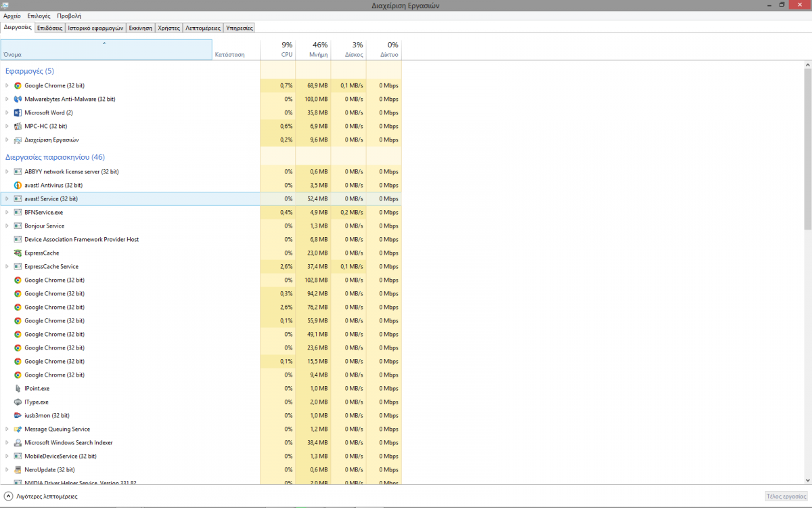Click the Microsoft Windows Search Indexer icon
The width and height of the screenshot is (812, 508).
click(18, 442)
